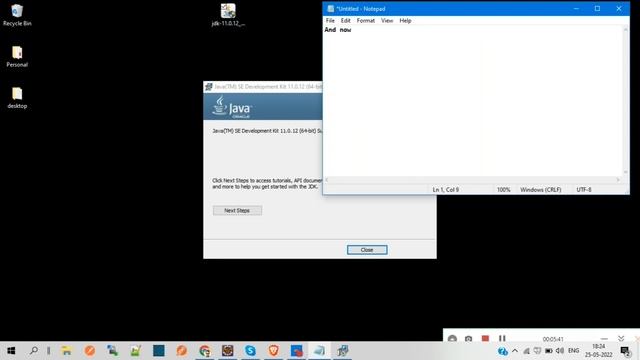Show hidden system tray icons
The height and width of the screenshot is (360, 640).
tap(515, 351)
